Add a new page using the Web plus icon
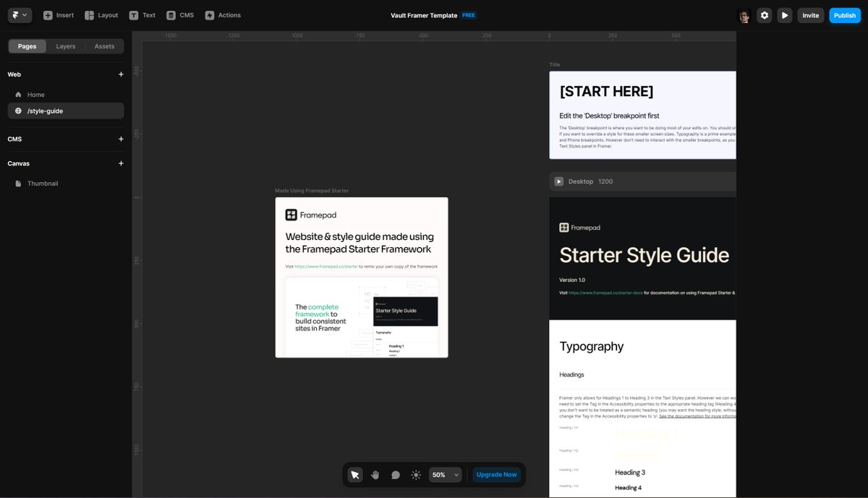 point(121,74)
